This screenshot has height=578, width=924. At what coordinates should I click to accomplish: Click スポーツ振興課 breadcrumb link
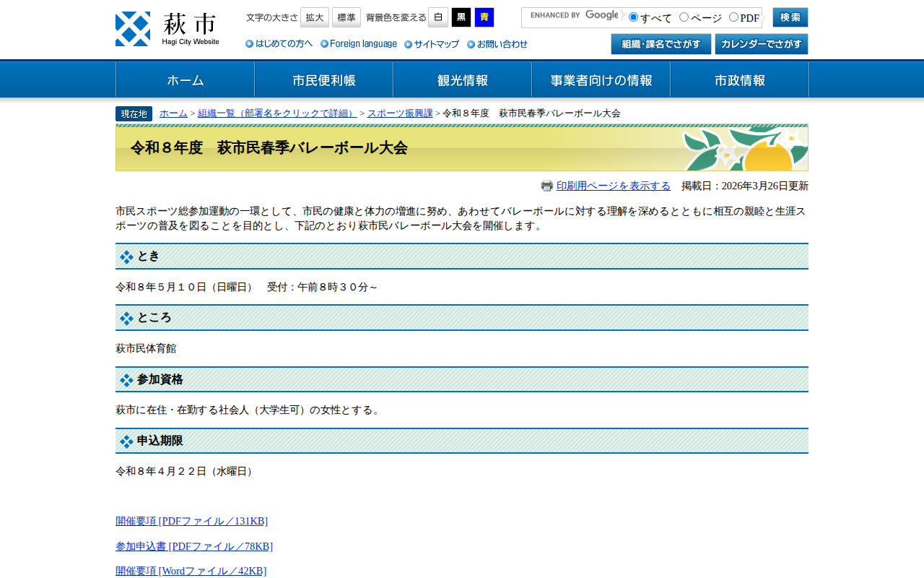400,113
